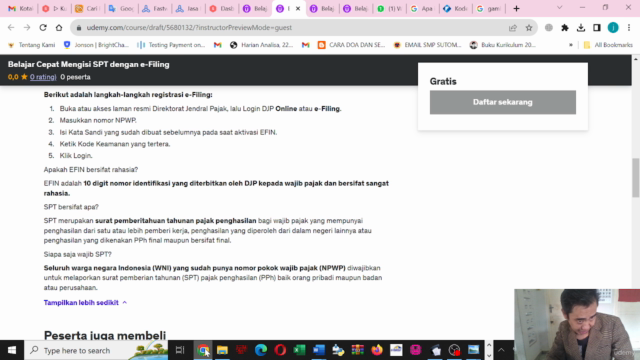Viewport: 640px width, 360px height.
Task: Open File Explorer from the taskbar
Action: tap(222, 350)
